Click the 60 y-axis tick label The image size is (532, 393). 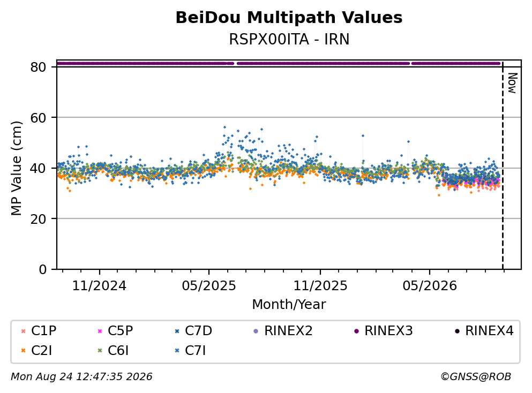[38, 118]
